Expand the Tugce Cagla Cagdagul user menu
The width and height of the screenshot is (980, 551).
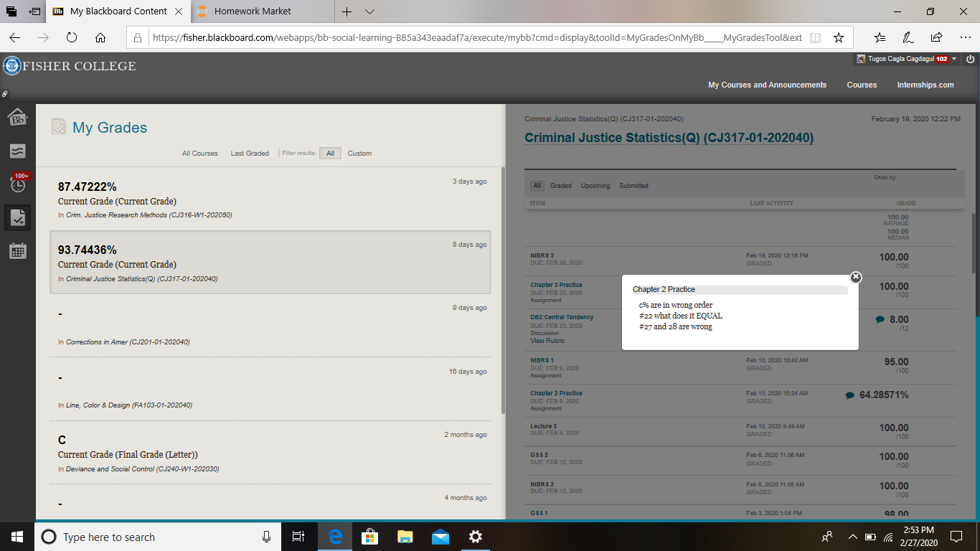(907, 59)
